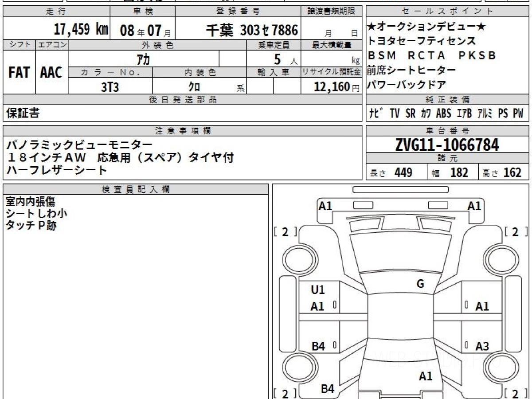
Task: Click the 保証書 entry under 後日発送部品
Action: [23, 113]
